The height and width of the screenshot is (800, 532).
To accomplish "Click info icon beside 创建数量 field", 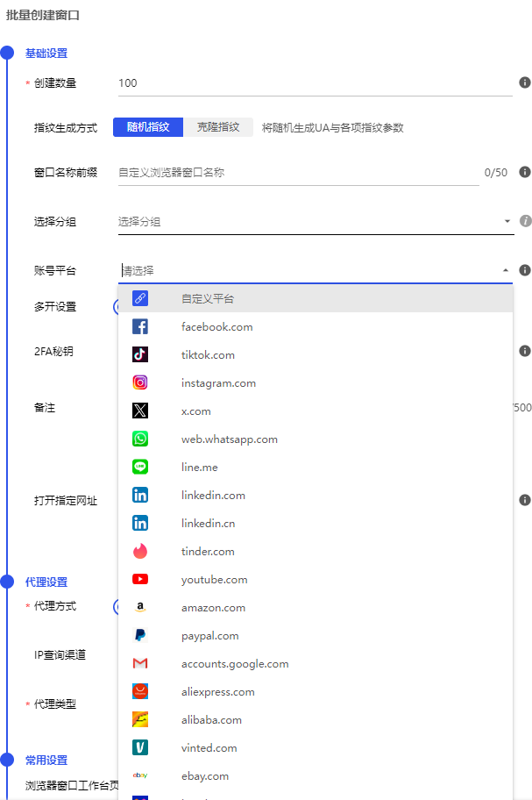I will coord(525,82).
